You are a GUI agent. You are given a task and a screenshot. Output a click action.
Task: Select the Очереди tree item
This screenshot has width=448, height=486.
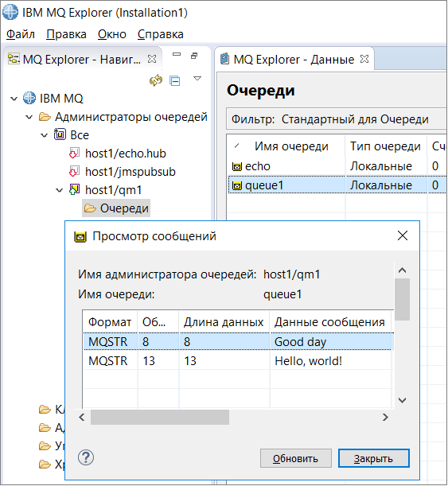[x=116, y=208]
